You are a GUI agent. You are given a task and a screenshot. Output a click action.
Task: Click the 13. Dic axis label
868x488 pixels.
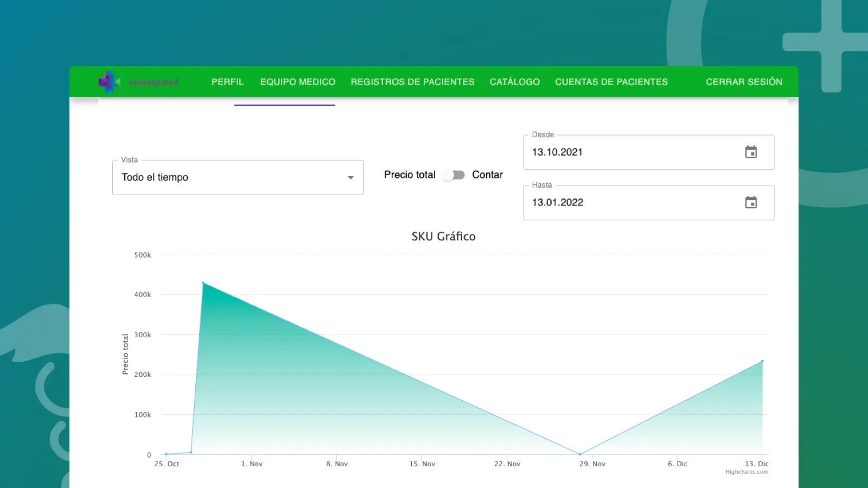[757, 464]
